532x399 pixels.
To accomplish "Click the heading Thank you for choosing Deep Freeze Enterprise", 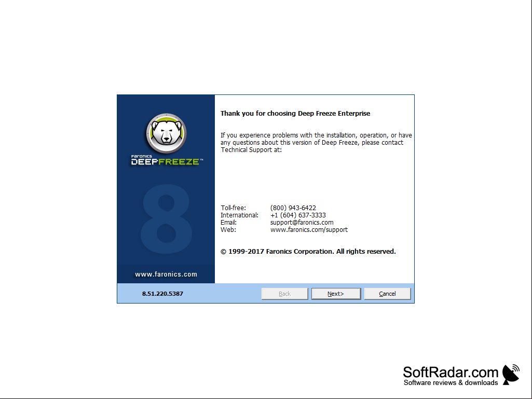I will [x=295, y=113].
